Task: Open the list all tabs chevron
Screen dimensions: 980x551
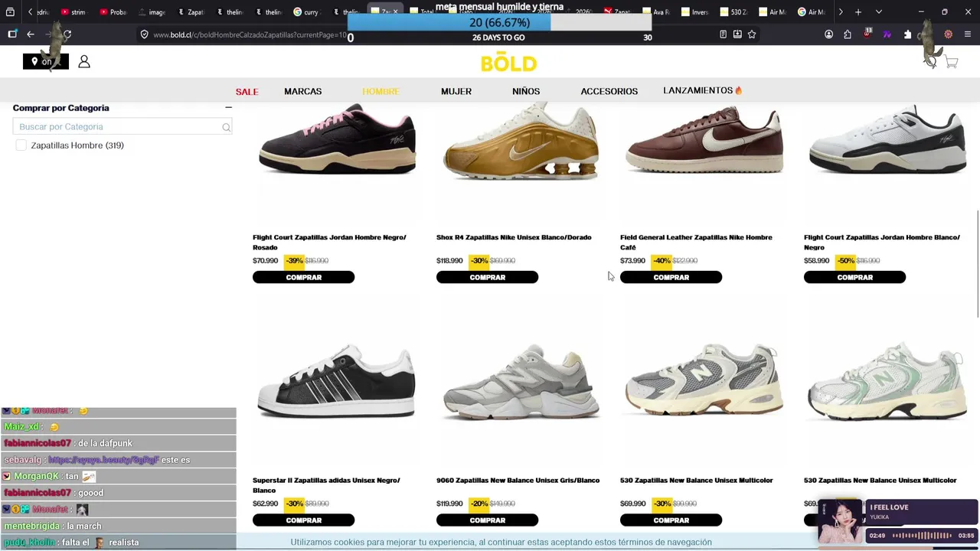Action: (878, 12)
